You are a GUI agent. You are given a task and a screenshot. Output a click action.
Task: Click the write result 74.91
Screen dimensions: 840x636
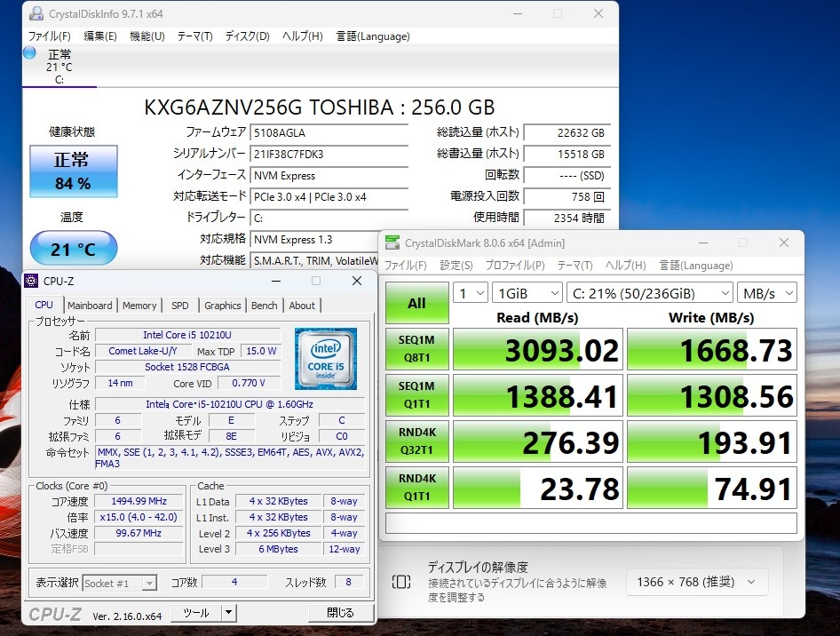pyautogui.click(x=712, y=488)
